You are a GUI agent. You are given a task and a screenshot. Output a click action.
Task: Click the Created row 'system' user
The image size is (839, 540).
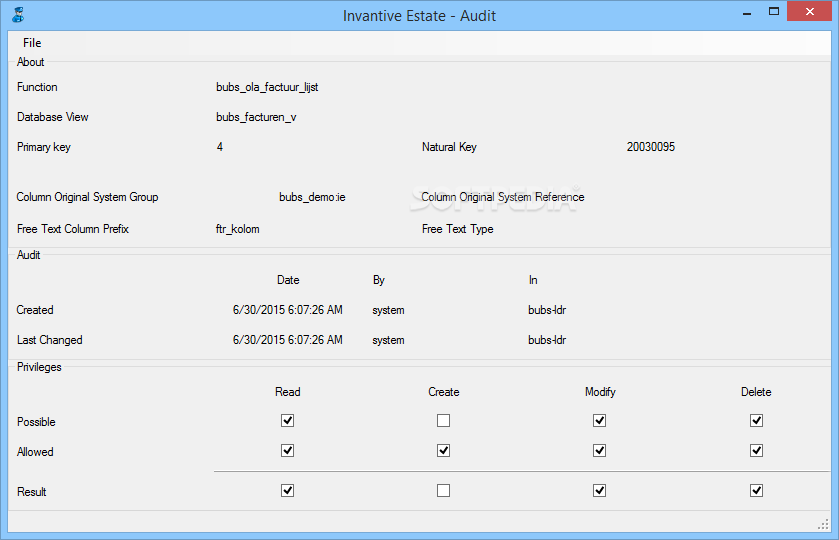pos(388,310)
